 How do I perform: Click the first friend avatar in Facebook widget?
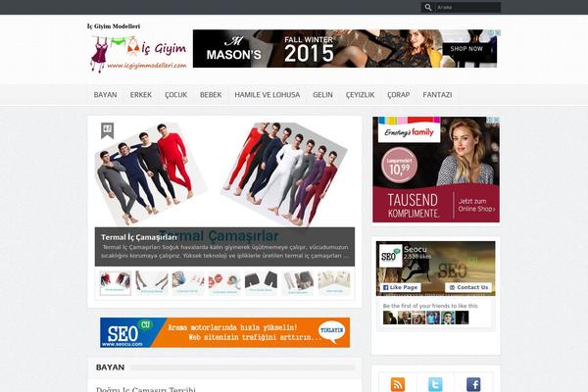[390, 318]
